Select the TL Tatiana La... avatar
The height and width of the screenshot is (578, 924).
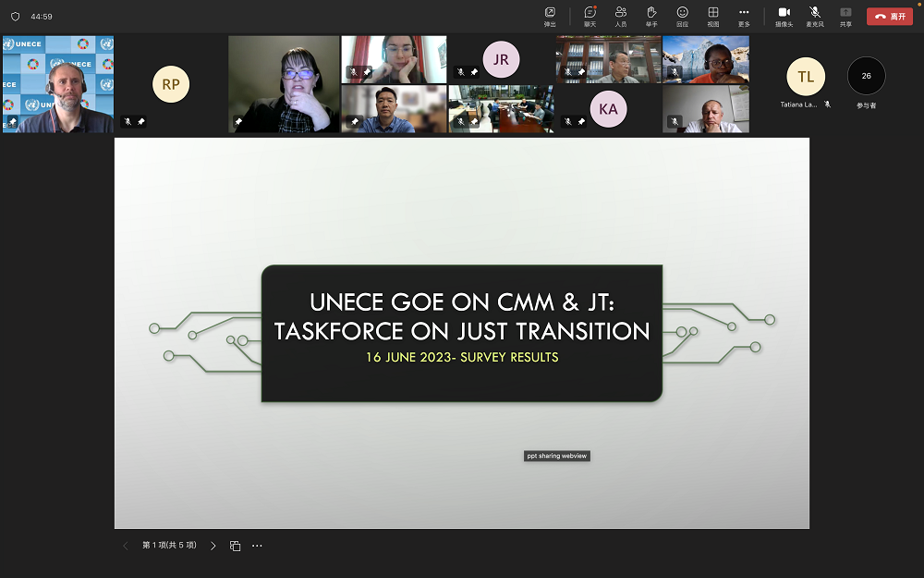pos(806,77)
